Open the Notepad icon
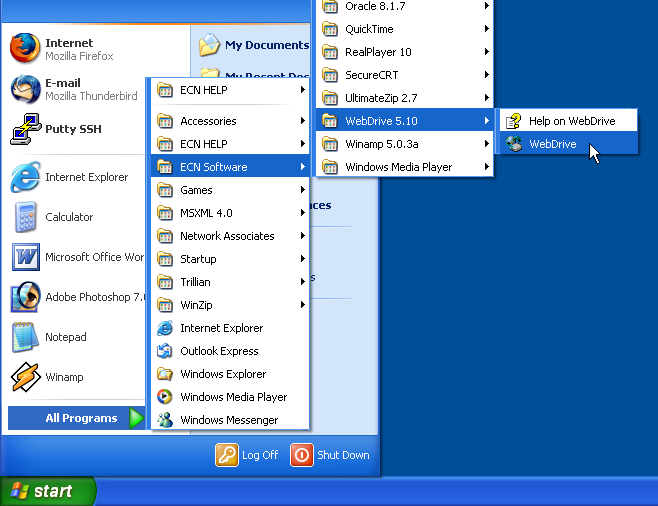This screenshot has height=506, width=658. pyautogui.click(x=25, y=337)
